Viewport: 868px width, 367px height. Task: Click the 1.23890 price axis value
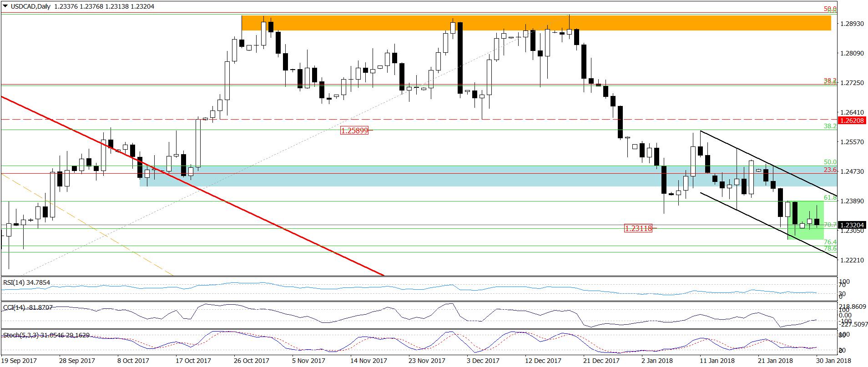point(852,201)
